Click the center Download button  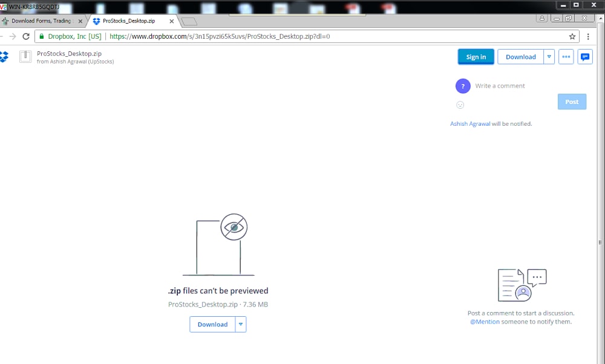pos(212,324)
